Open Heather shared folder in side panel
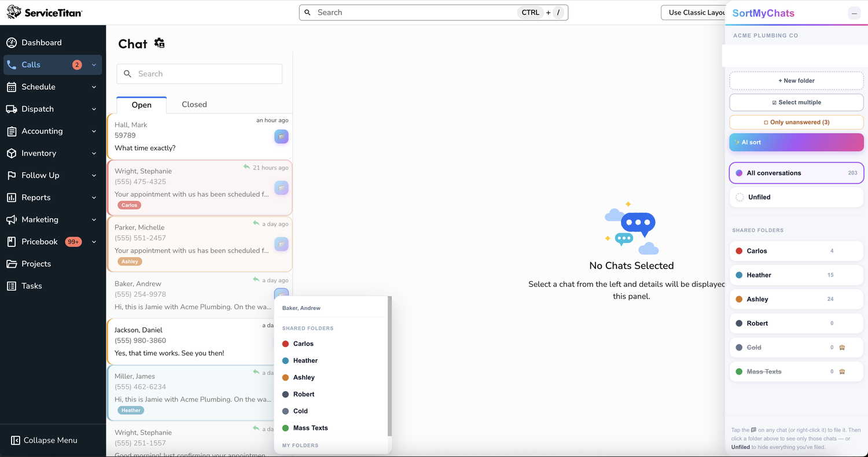The height and width of the screenshot is (457, 868). [x=796, y=275]
